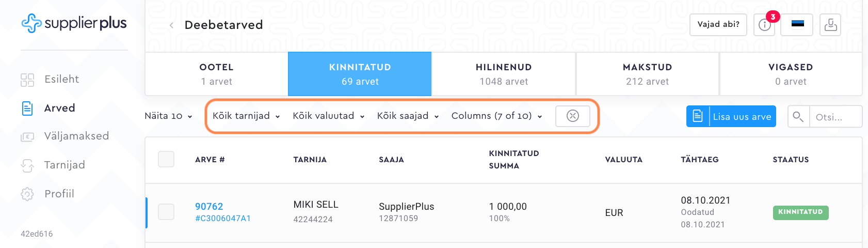
Task: Toggle the select-all invoices checkbox
Action: click(166, 159)
